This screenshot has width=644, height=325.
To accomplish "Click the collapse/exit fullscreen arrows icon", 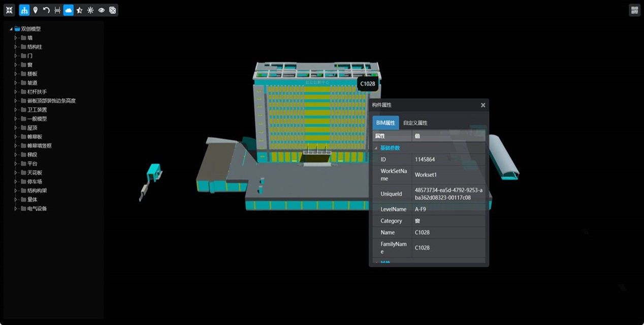I will 10,10.
